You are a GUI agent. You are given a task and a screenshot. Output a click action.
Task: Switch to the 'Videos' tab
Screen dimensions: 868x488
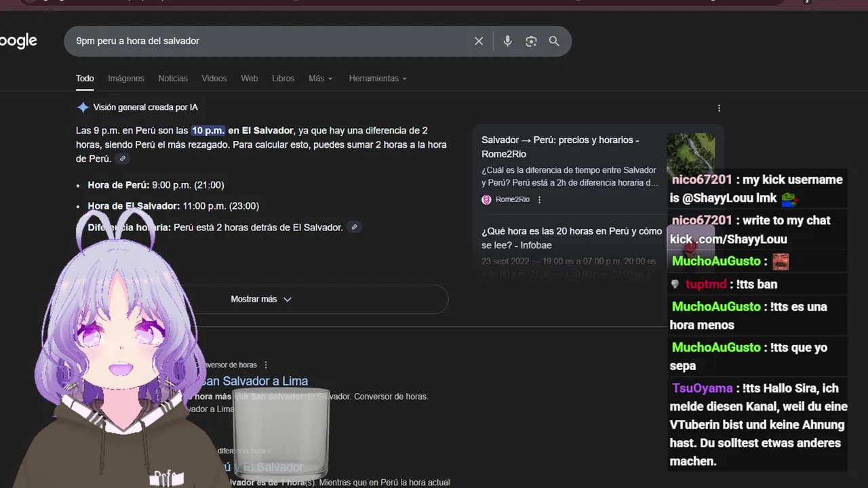214,79
